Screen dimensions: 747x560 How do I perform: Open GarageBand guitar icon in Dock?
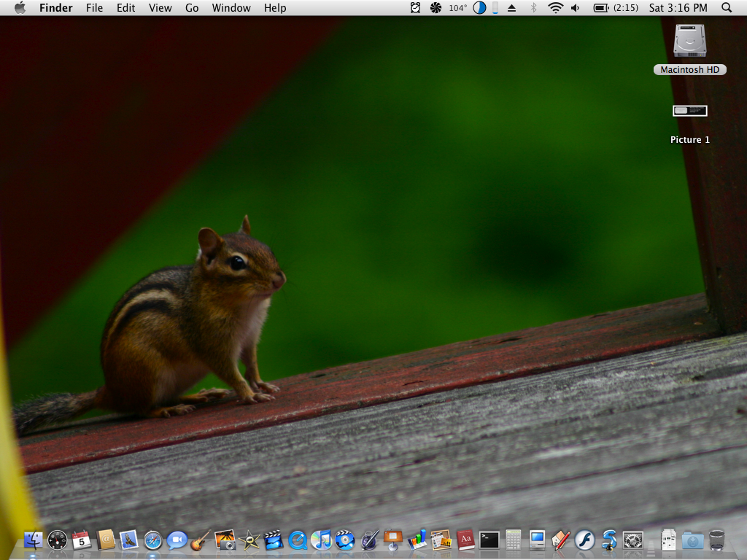point(201,540)
